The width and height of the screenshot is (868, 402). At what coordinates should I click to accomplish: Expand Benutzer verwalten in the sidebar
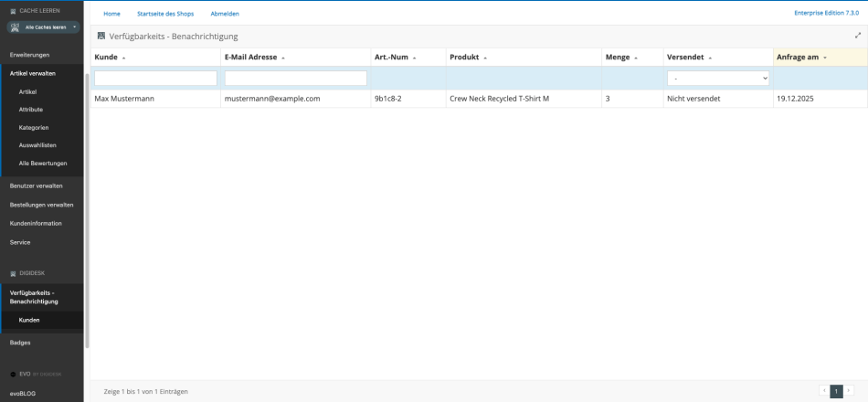pos(37,185)
